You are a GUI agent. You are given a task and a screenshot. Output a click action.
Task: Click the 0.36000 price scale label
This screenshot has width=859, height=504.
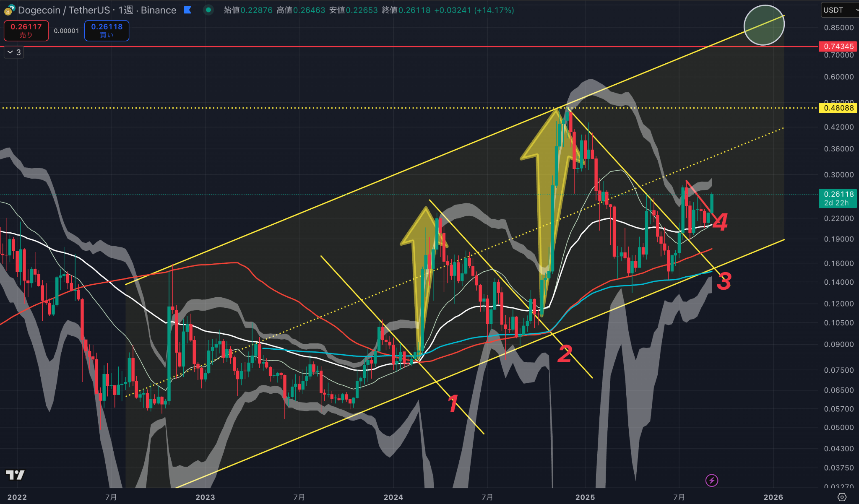click(838, 149)
